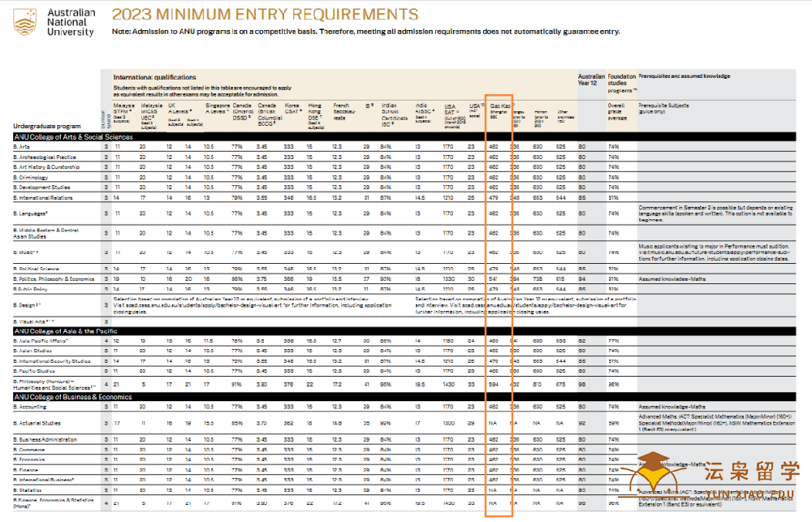The height and width of the screenshot is (522, 812).
Task: Select the 'International qualifications' heading
Action: click(x=155, y=77)
